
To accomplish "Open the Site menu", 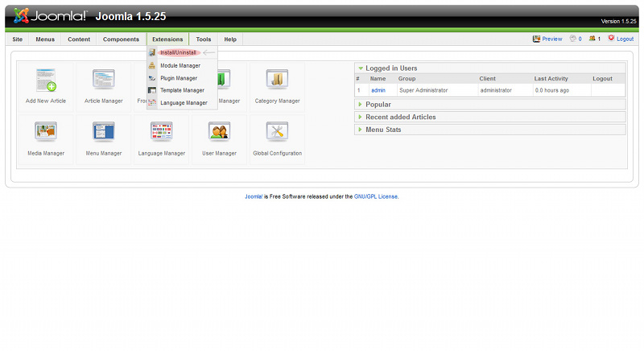I will tap(17, 39).
